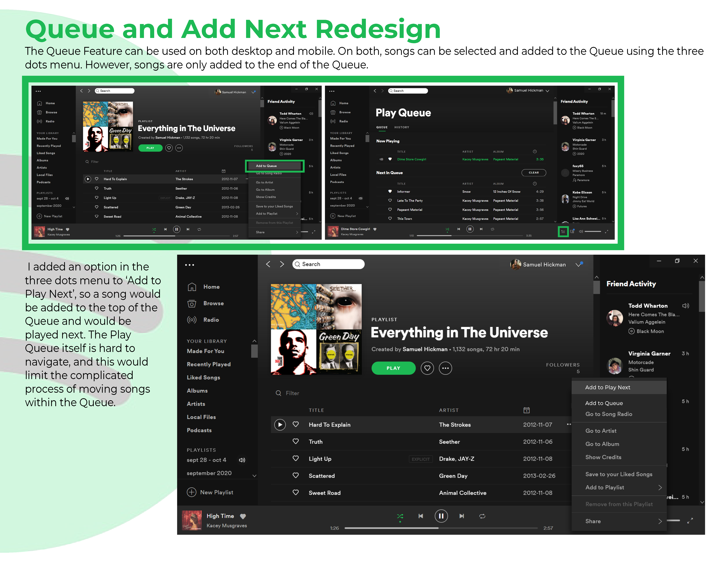Select the Home icon in the sidebar
The image size is (728, 562).
192,287
